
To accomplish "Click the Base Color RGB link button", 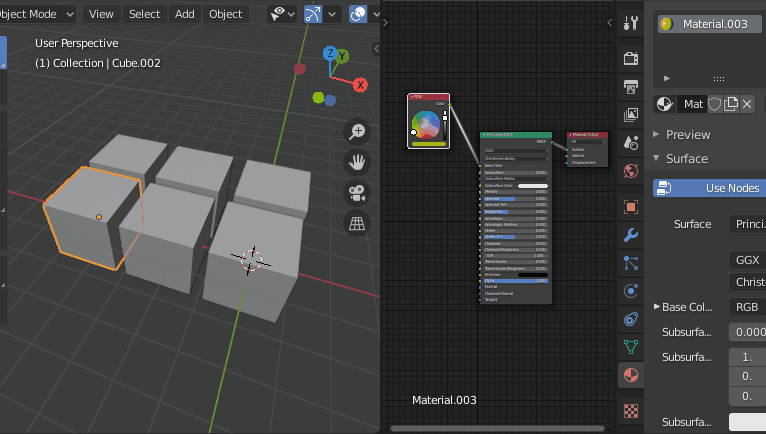I will [747, 307].
